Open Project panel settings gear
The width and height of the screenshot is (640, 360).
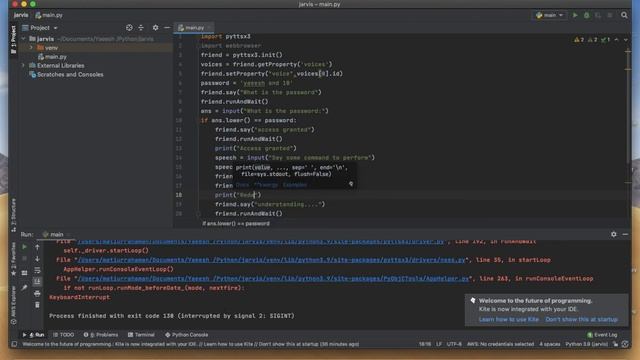[x=155, y=28]
